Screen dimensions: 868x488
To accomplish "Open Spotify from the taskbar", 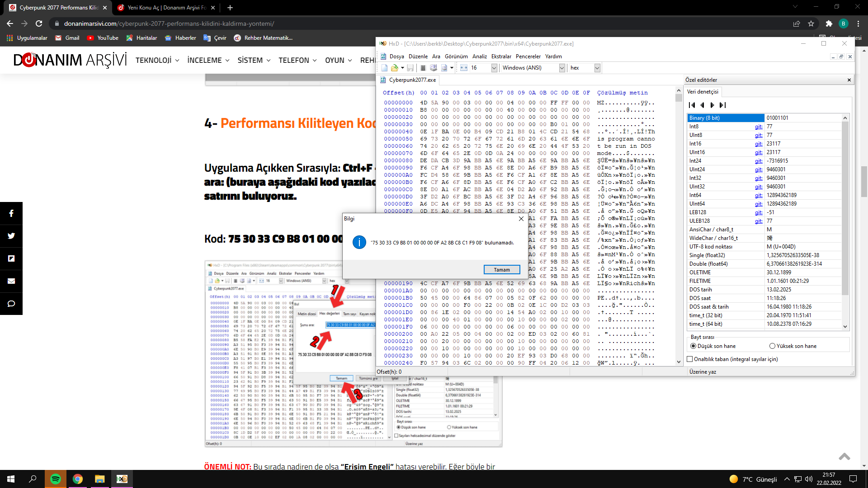I will pos(56,479).
